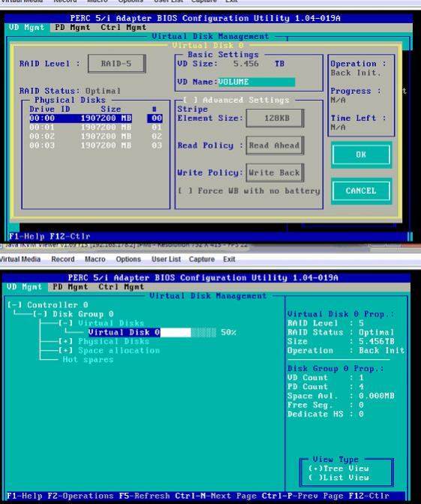The image size is (421, 504).
Task: Open the Options menu in lower viewer
Action: 128,259
